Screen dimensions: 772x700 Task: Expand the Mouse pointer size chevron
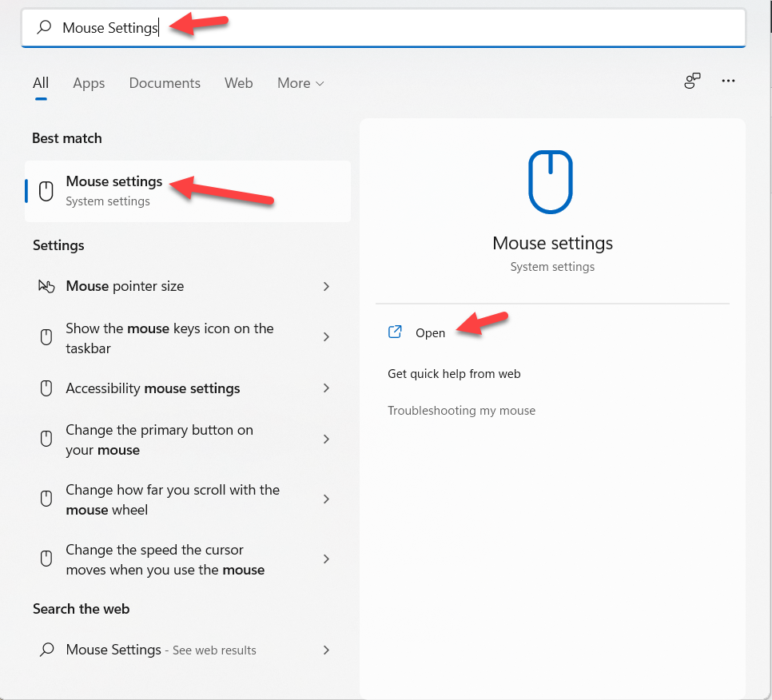pyautogui.click(x=326, y=286)
